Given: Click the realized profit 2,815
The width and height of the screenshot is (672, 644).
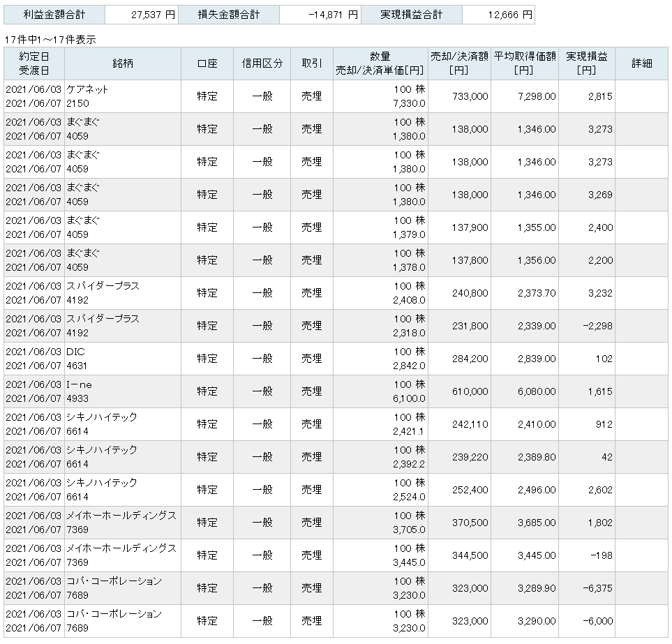Looking at the screenshot, I should point(600,96).
